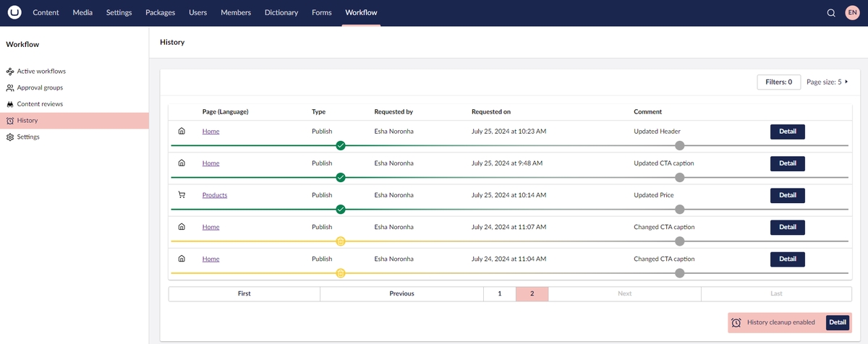The height and width of the screenshot is (344, 868).
Task: Click the Approval groups people icon
Action: (10, 88)
